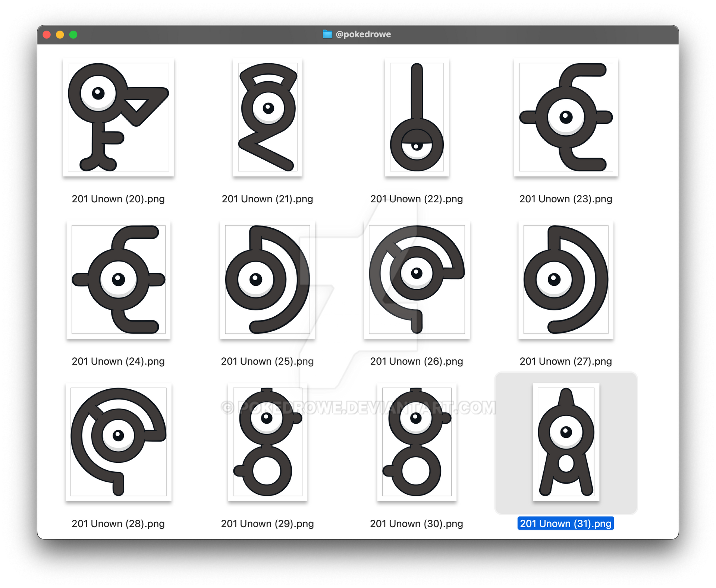Click the @pokedrowe window title
Image resolution: width=716 pixels, height=588 pixels.
pos(363,34)
